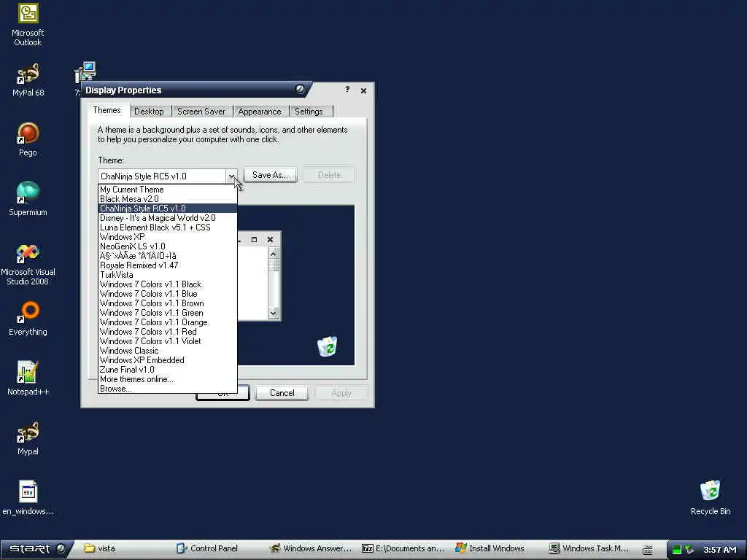
Task: Choose Windows 7 Colors v1.1 Brown
Action: click(168, 303)
